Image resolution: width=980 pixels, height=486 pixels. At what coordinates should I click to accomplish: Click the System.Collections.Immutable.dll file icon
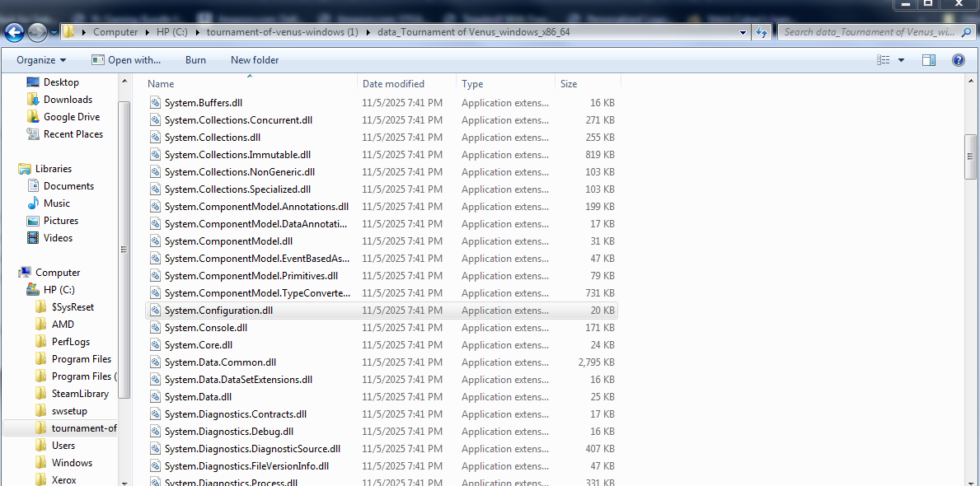(x=156, y=155)
